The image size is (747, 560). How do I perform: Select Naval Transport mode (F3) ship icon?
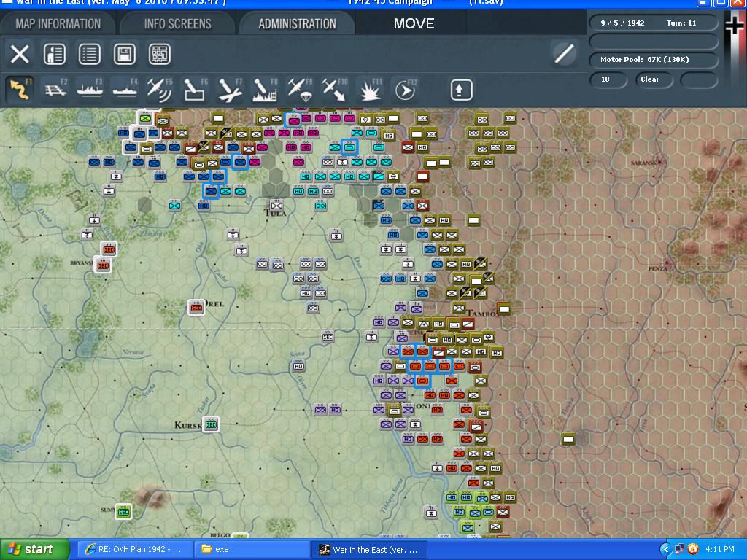[x=90, y=90]
